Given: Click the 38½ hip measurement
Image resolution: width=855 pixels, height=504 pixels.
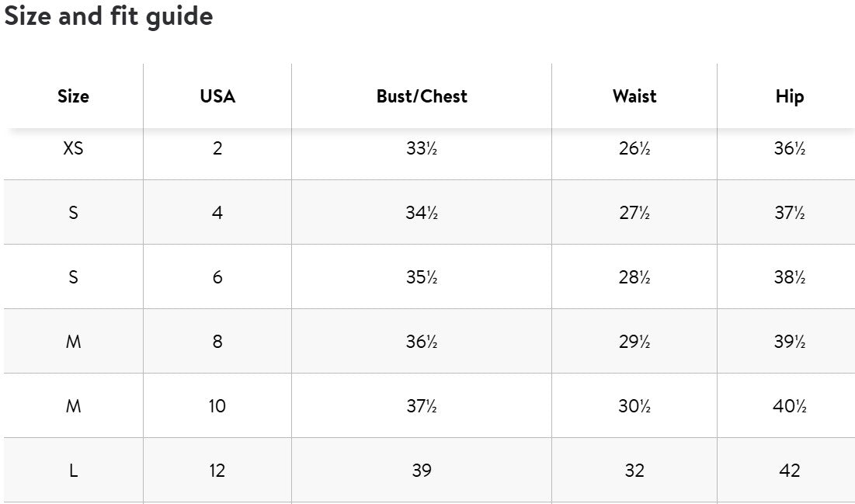Looking at the screenshot, I should click(x=789, y=277).
